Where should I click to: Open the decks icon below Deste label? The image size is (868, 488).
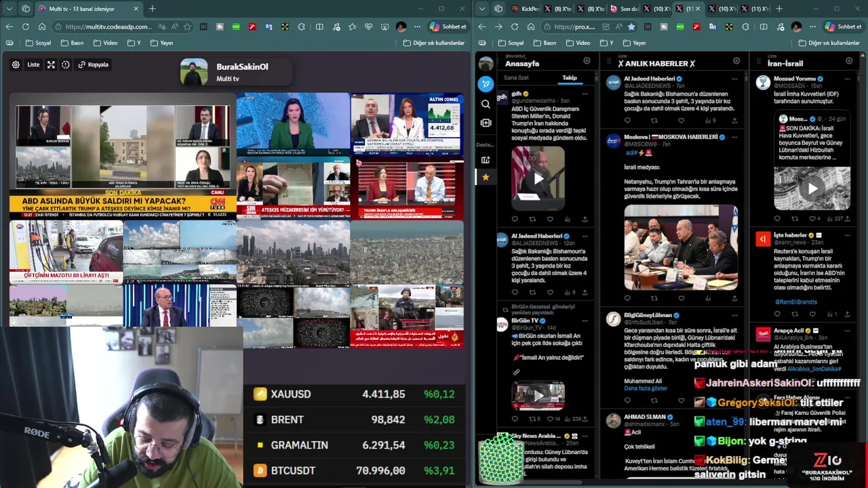click(486, 159)
